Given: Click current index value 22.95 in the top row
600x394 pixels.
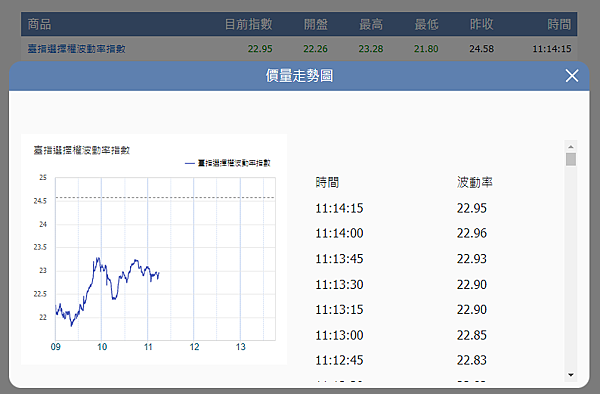Looking at the screenshot, I should click(260, 49).
